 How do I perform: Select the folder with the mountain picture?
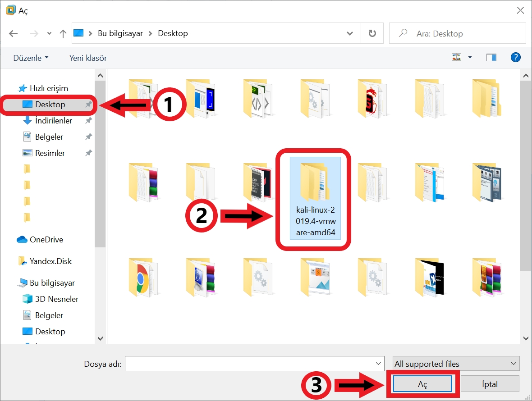315,277
